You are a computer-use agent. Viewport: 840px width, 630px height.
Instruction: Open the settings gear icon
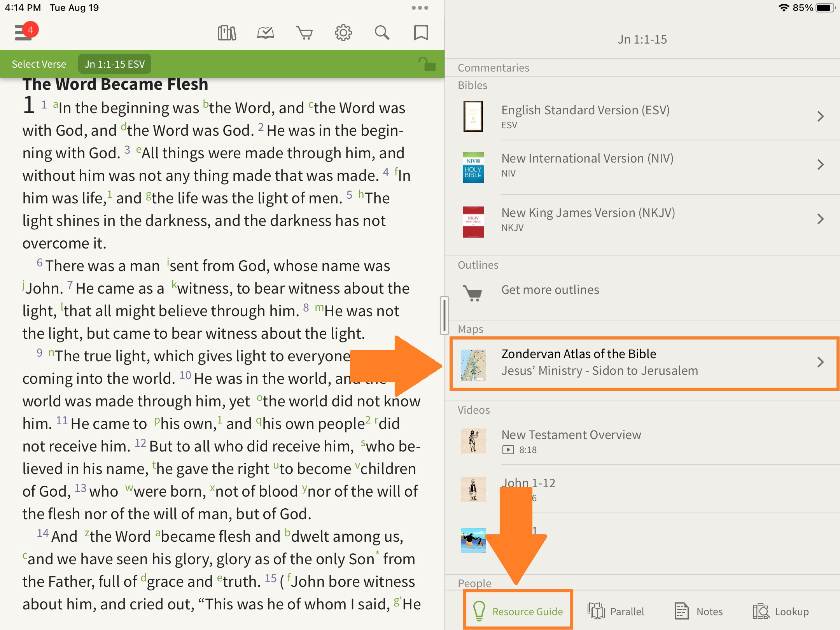(x=343, y=33)
